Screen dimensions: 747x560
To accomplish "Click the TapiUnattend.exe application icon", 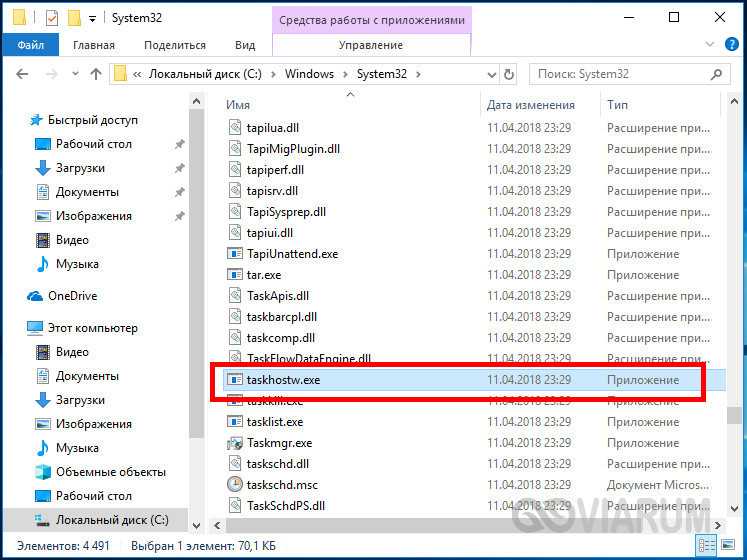I will tap(234, 254).
